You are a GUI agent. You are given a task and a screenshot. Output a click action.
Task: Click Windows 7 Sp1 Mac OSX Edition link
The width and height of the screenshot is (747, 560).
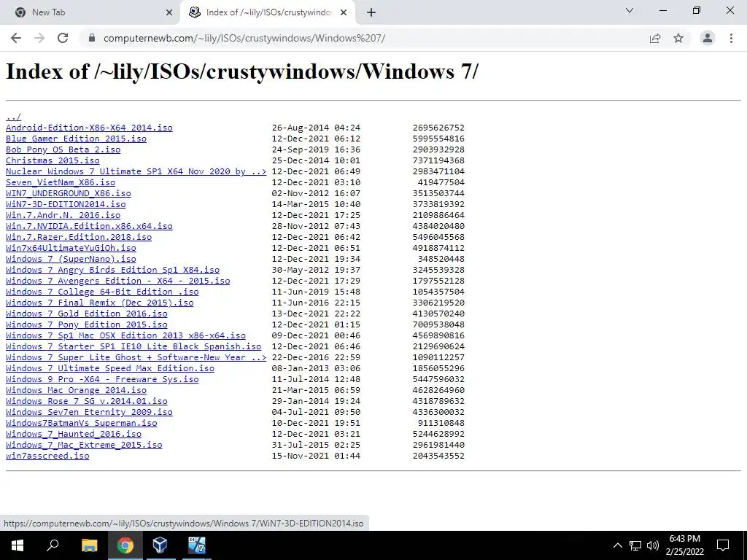125,335
